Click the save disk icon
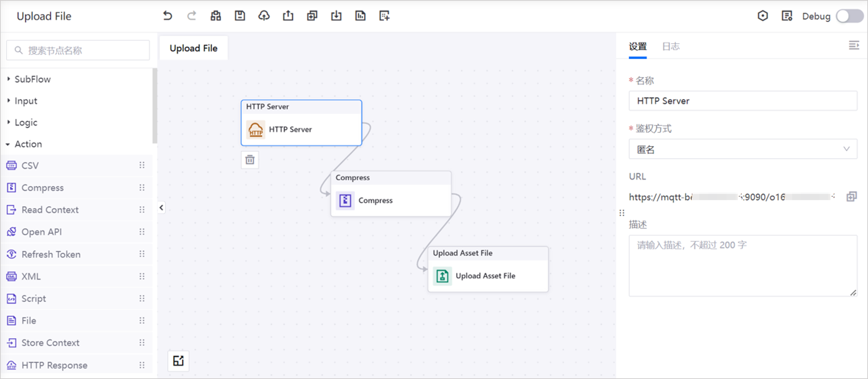The image size is (868, 379). click(x=239, y=16)
